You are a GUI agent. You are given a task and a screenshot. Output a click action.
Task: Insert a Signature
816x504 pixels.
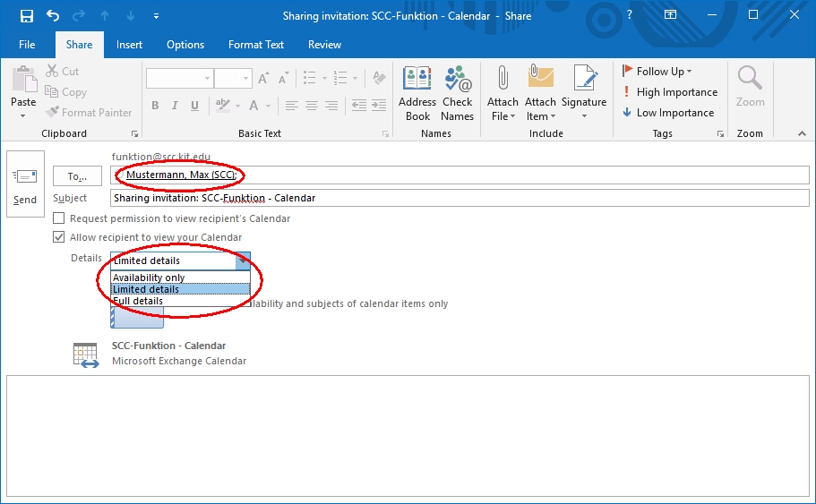[x=584, y=92]
